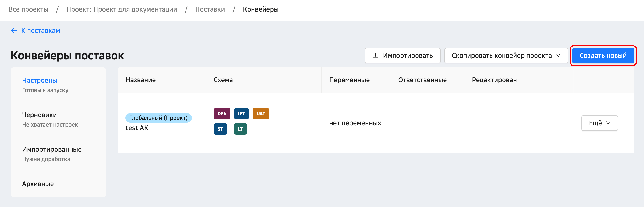Image resolution: width=644 pixels, height=207 pixels.
Task: Click the IFT stage badge
Action: tap(241, 114)
